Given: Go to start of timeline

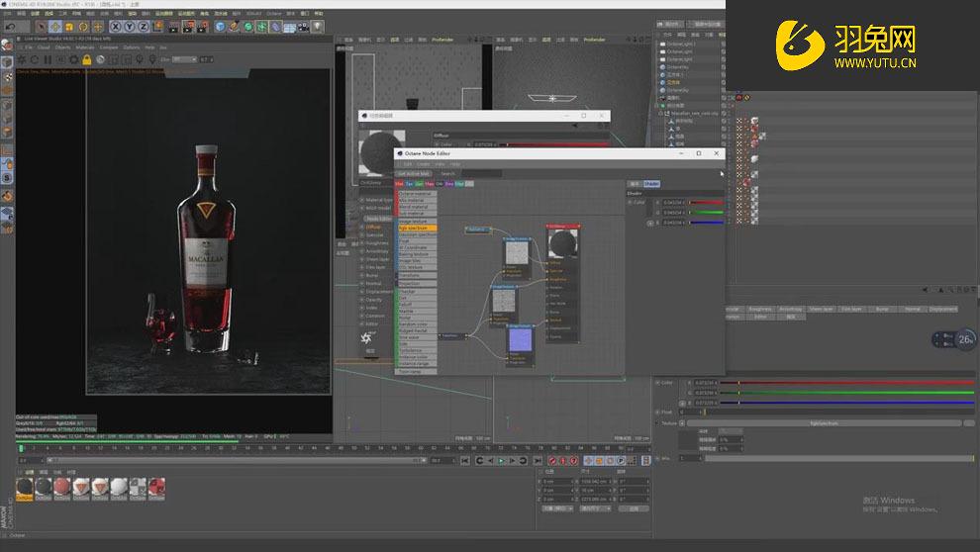Looking at the screenshot, I should (x=465, y=461).
